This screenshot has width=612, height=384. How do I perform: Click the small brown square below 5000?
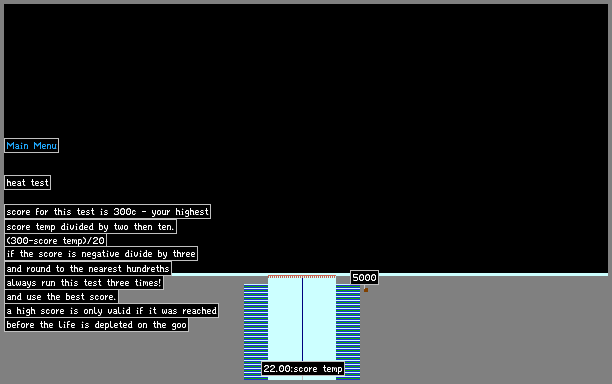[366, 290]
